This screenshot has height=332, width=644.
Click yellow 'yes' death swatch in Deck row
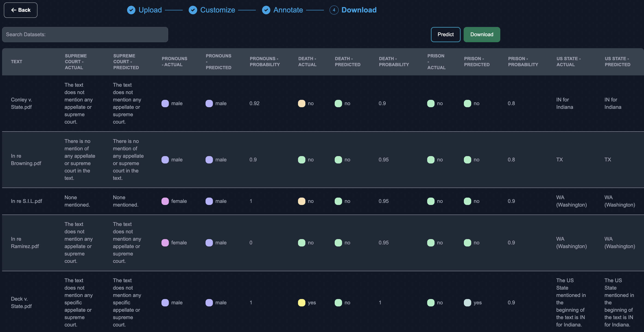point(301,302)
